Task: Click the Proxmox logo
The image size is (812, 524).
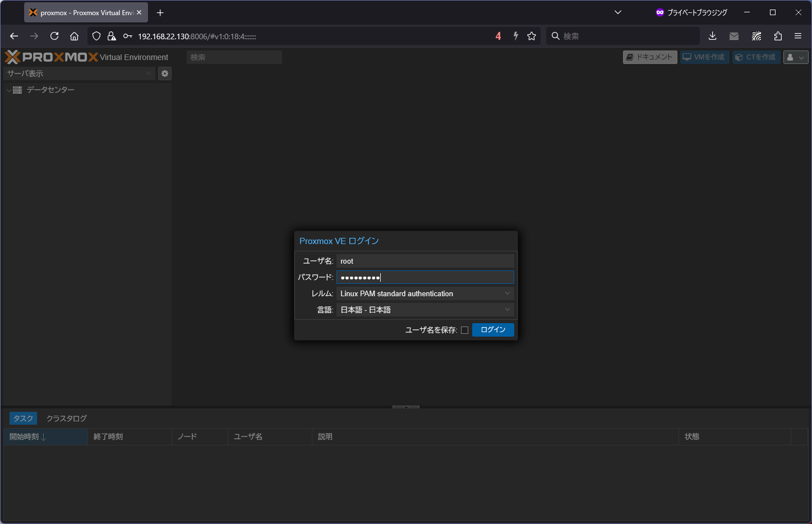Action: click(52, 57)
